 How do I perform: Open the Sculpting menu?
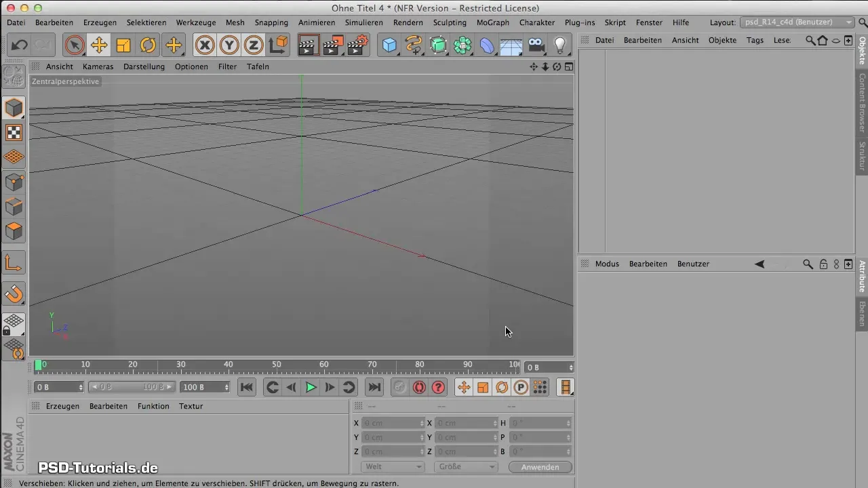(450, 22)
